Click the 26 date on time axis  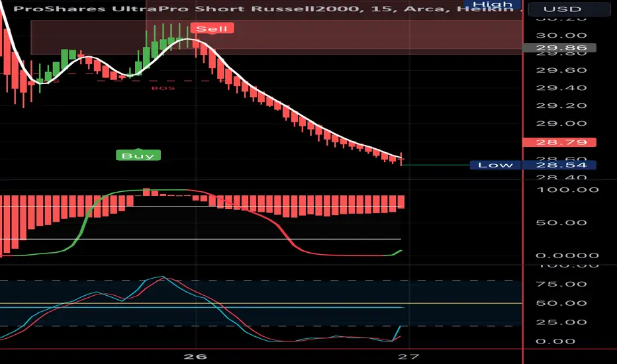[x=195, y=357]
